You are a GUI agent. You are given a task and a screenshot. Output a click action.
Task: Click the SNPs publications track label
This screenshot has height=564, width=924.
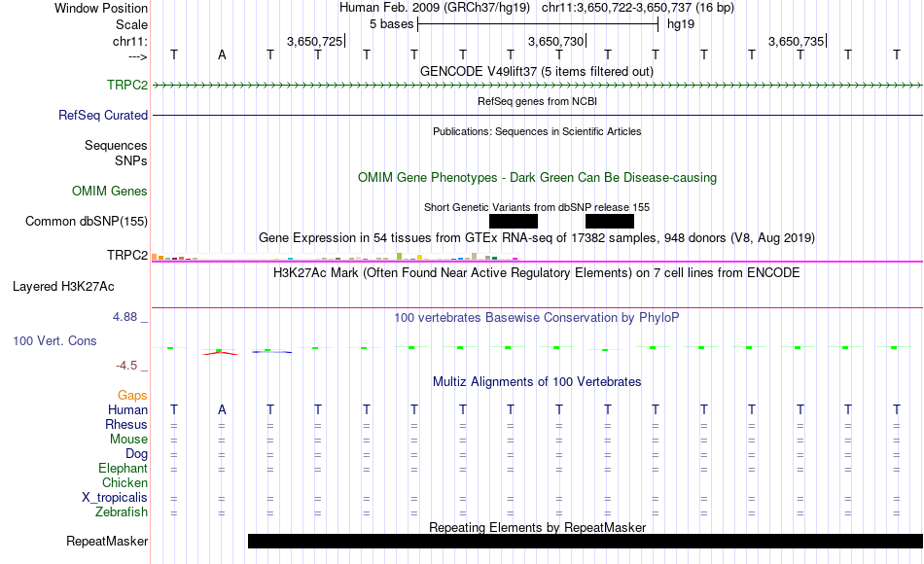[131, 160]
